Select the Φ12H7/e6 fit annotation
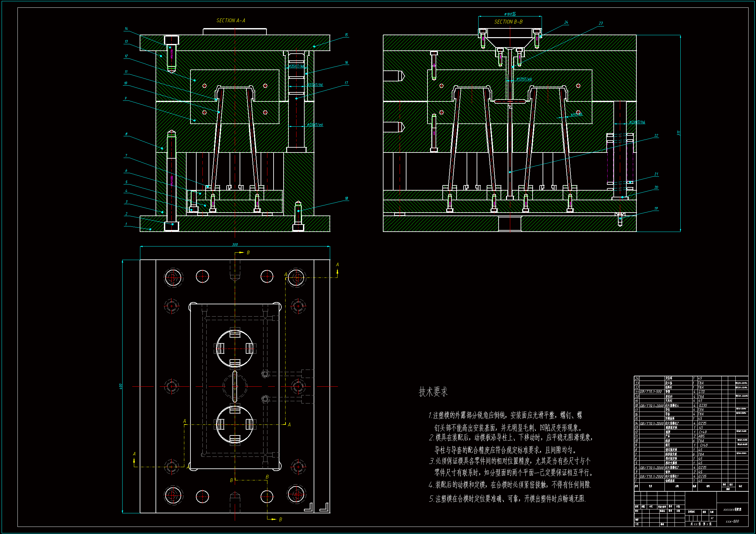The width and height of the screenshot is (756, 534). [524, 79]
